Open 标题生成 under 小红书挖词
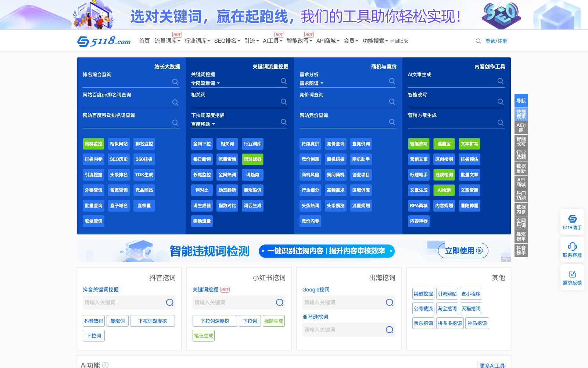This screenshot has height=368, width=588. coord(274,321)
